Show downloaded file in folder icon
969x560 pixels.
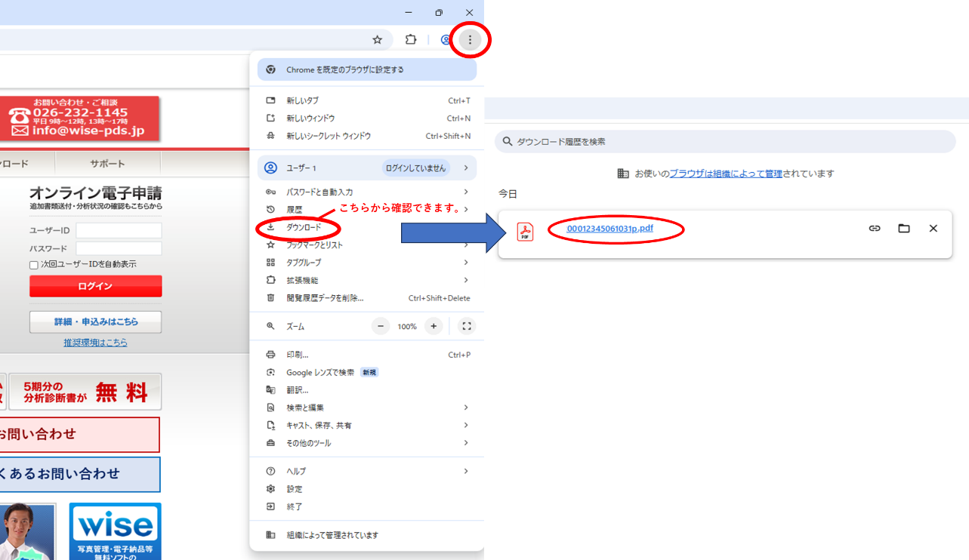click(x=904, y=228)
